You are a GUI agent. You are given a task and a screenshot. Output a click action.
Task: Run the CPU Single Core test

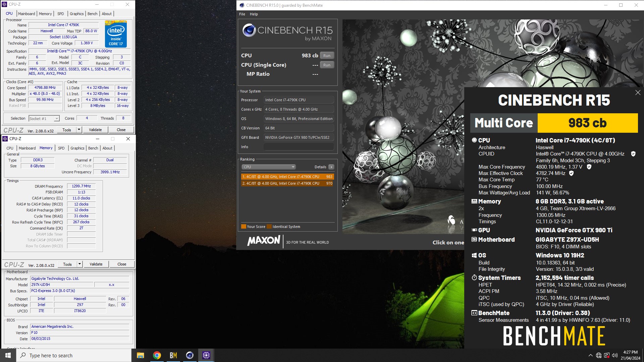[327, 65]
